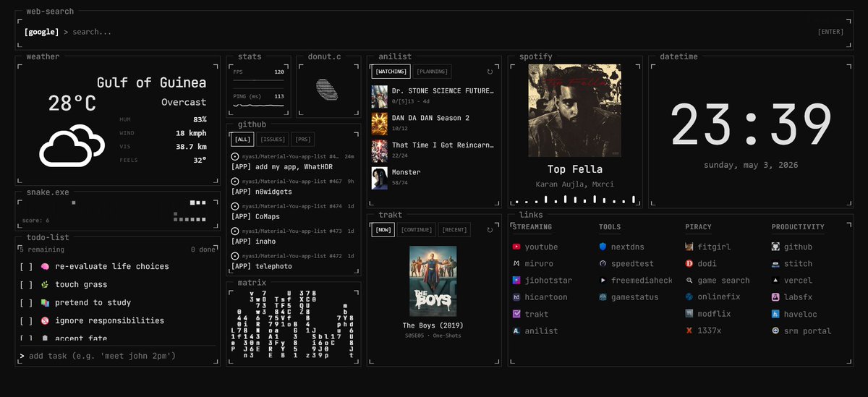The image size is (868, 397).
Task: Click the game search magnifier icon
Action: tap(689, 281)
